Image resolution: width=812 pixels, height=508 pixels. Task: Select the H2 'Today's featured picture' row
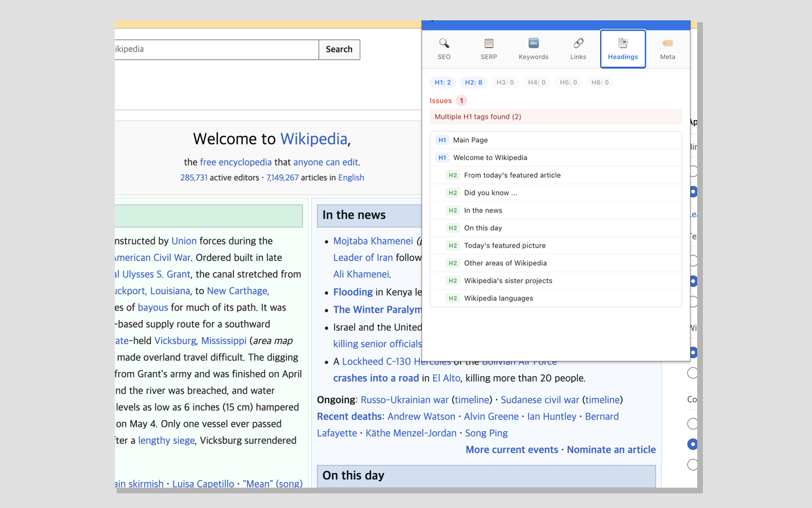(x=556, y=245)
